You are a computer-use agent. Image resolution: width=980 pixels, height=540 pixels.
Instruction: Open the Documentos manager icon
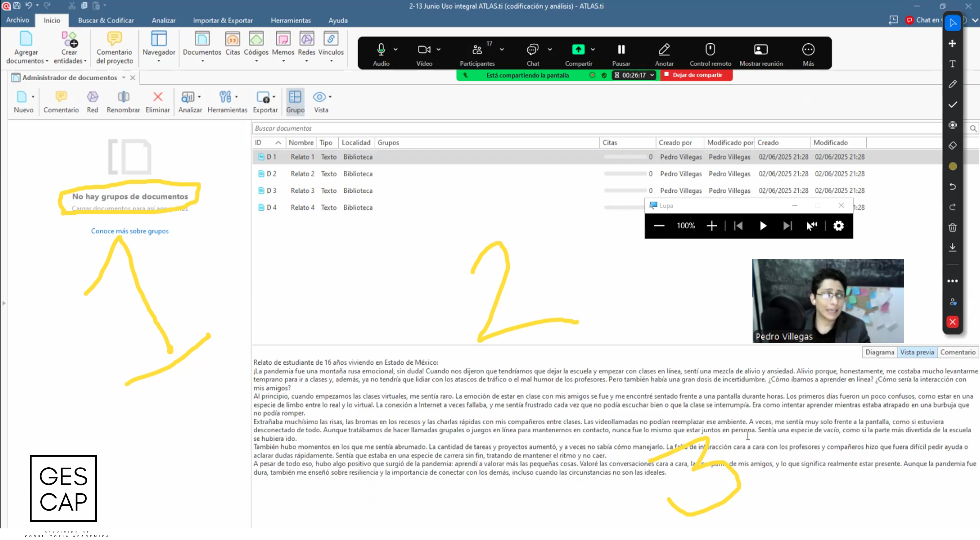(202, 38)
